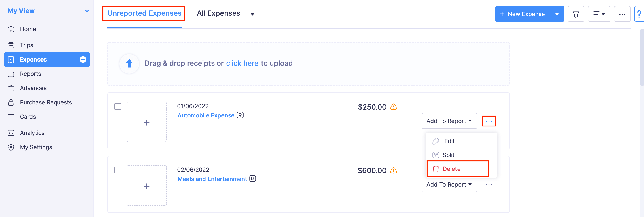Open the dropdown next to All Expenses
Image resolution: width=644 pixels, height=217 pixels.
pyautogui.click(x=252, y=14)
